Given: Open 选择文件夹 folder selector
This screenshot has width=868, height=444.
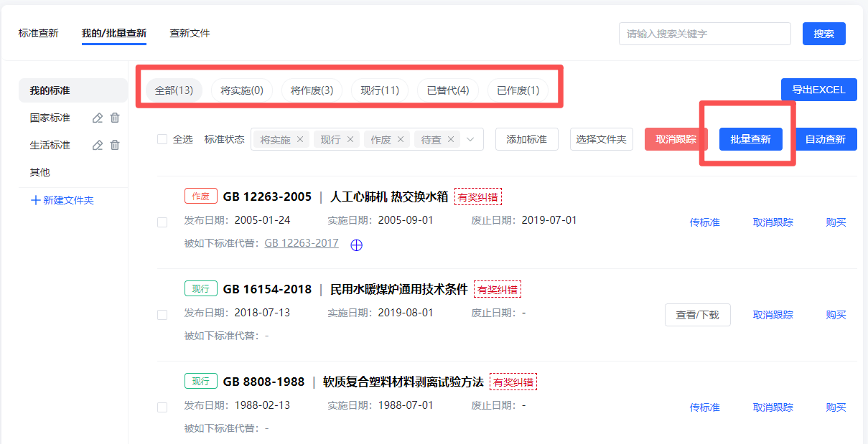Looking at the screenshot, I should pos(601,139).
